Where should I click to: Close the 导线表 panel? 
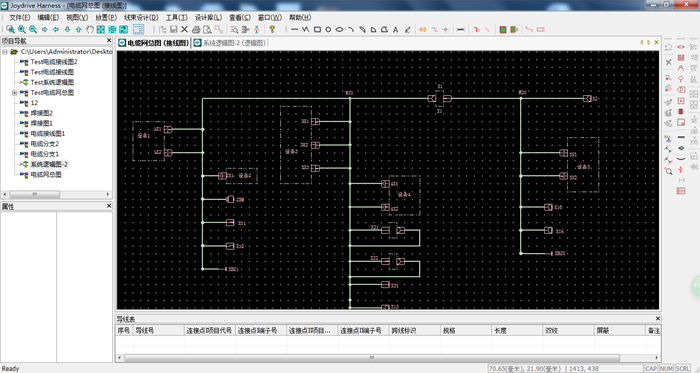coord(657,319)
